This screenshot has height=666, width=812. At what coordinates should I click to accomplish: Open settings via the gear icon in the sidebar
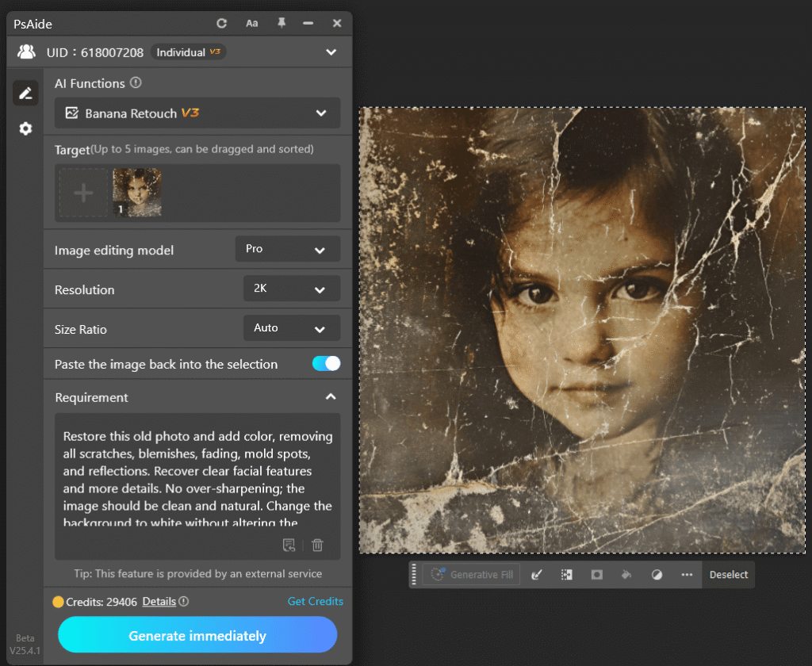pyautogui.click(x=25, y=128)
